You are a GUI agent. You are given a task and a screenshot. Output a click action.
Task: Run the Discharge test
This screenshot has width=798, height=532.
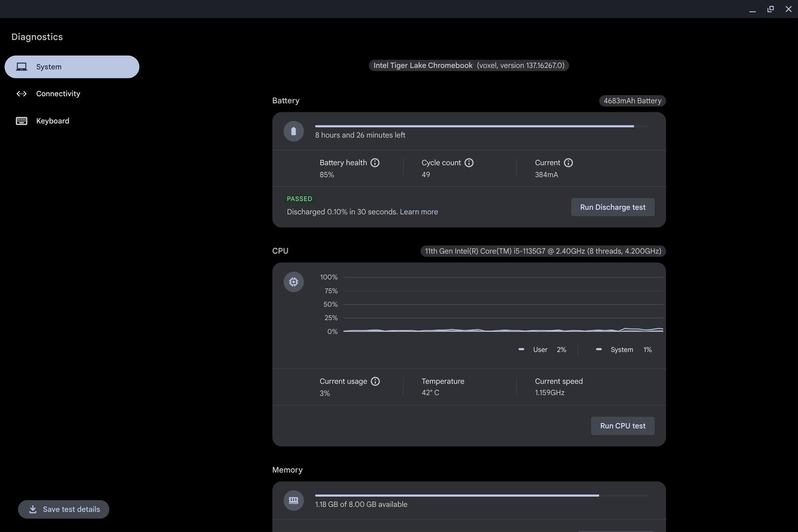(x=613, y=207)
